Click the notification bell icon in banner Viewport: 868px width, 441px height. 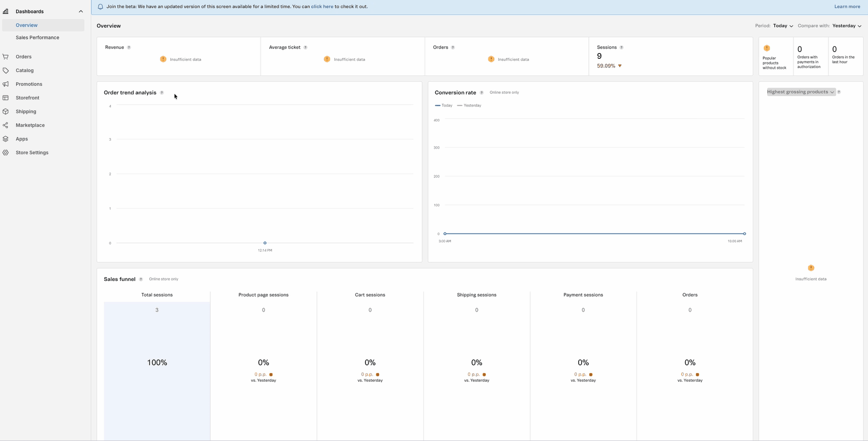pos(100,7)
